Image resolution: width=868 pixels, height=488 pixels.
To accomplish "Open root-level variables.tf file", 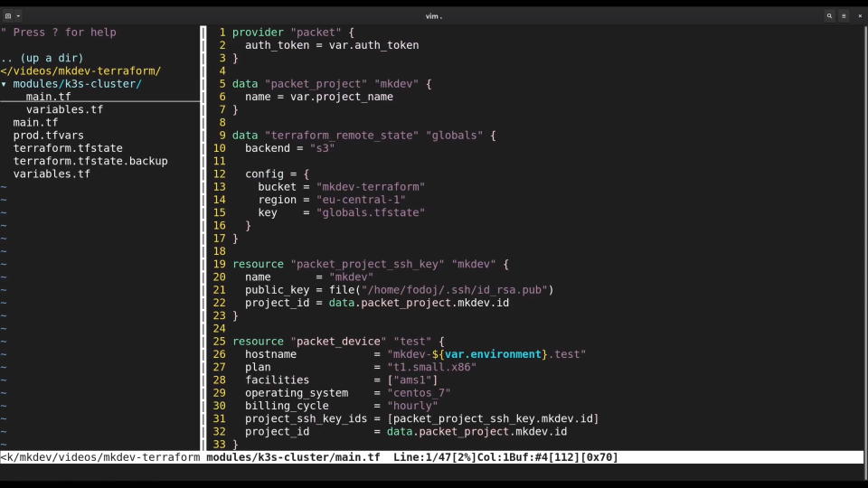I will (52, 174).
